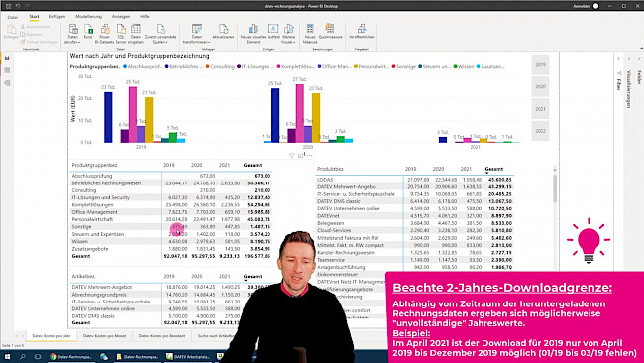Image resolution: width=644 pixels, height=363 pixels.
Task: Open more options ellipsis on the visual
Action: [x=309, y=155]
